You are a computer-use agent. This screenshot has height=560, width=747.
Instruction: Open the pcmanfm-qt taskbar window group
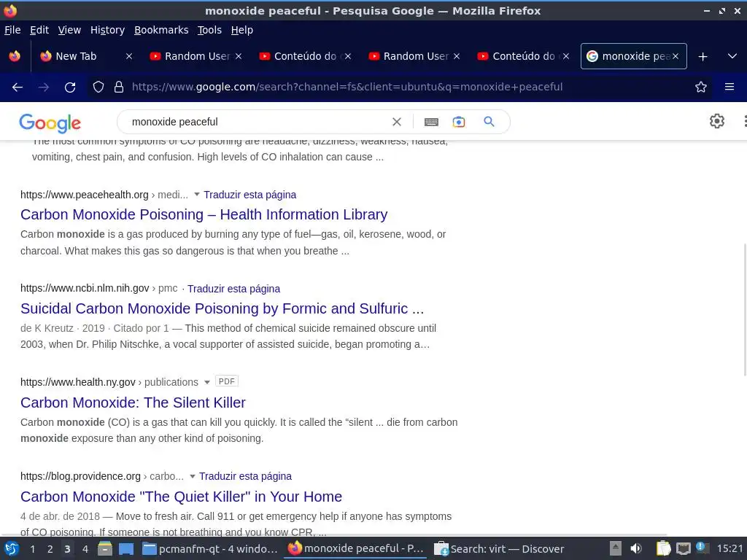click(x=210, y=549)
